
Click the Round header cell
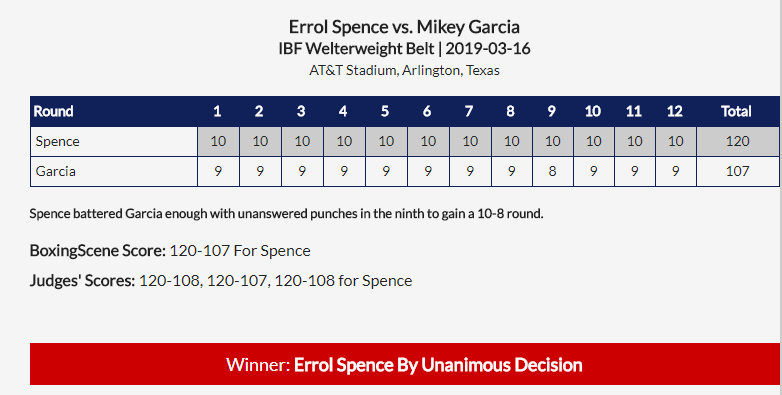(x=114, y=111)
